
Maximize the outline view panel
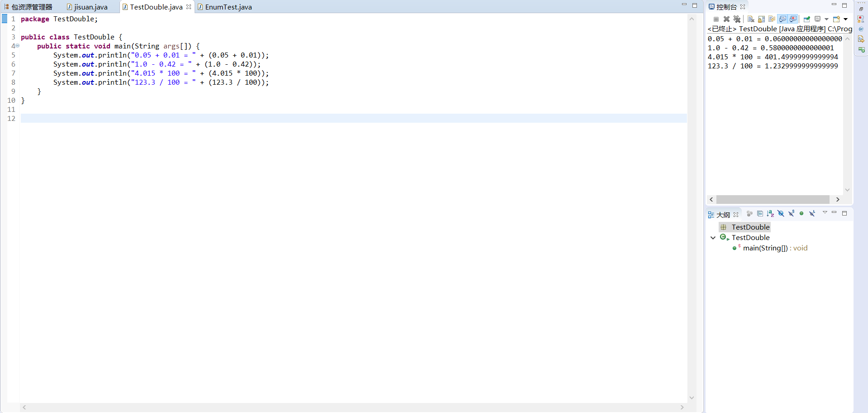pyautogui.click(x=844, y=213)
